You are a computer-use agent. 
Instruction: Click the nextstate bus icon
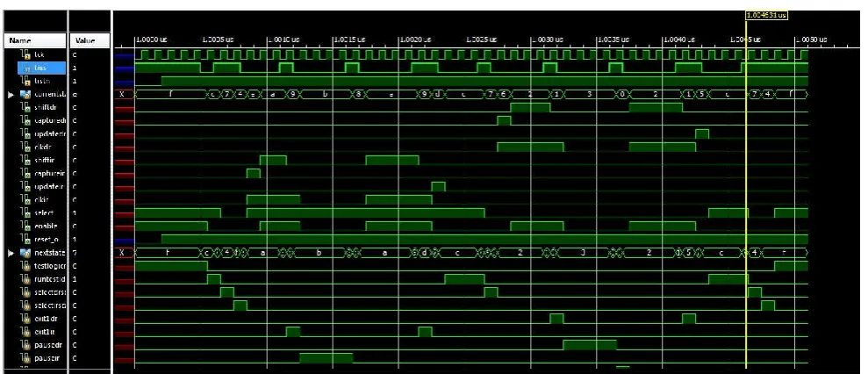click(24, 253)
